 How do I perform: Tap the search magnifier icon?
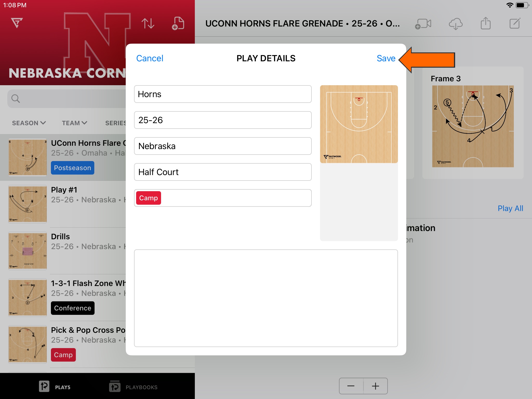click(x=16, y=99)
